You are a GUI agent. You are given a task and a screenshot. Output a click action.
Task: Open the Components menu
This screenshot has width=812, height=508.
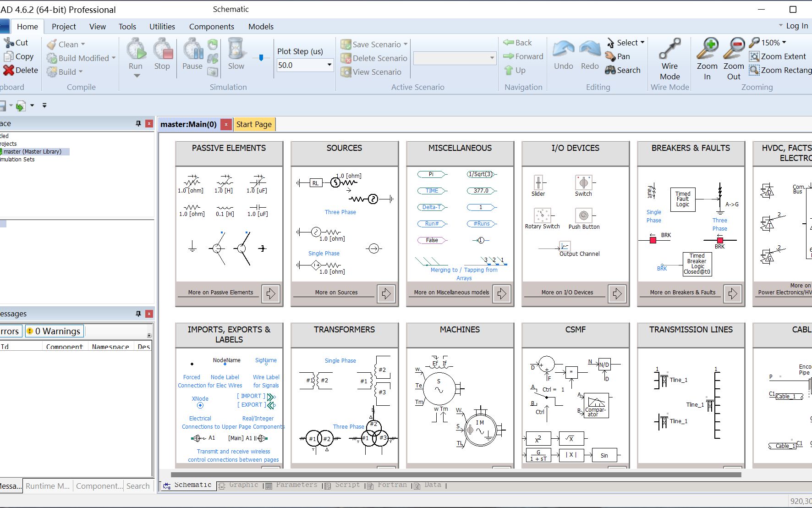pyautogui.click(x=211, y=26)
